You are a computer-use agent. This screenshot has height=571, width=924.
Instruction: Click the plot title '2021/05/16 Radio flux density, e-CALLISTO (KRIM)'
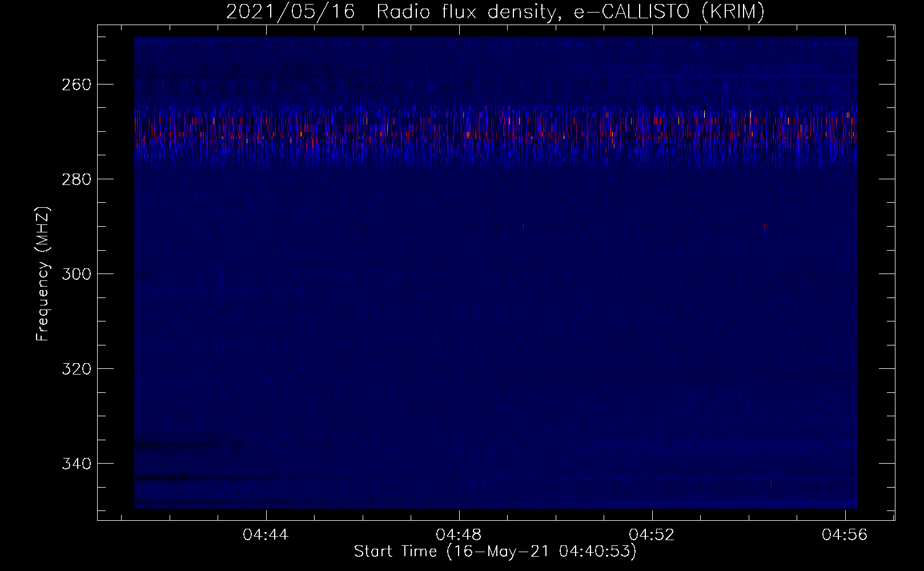click(x=495, y=12)
